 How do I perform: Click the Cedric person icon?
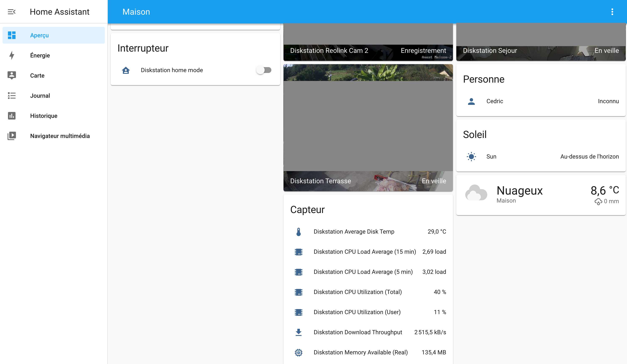[471, 101]
